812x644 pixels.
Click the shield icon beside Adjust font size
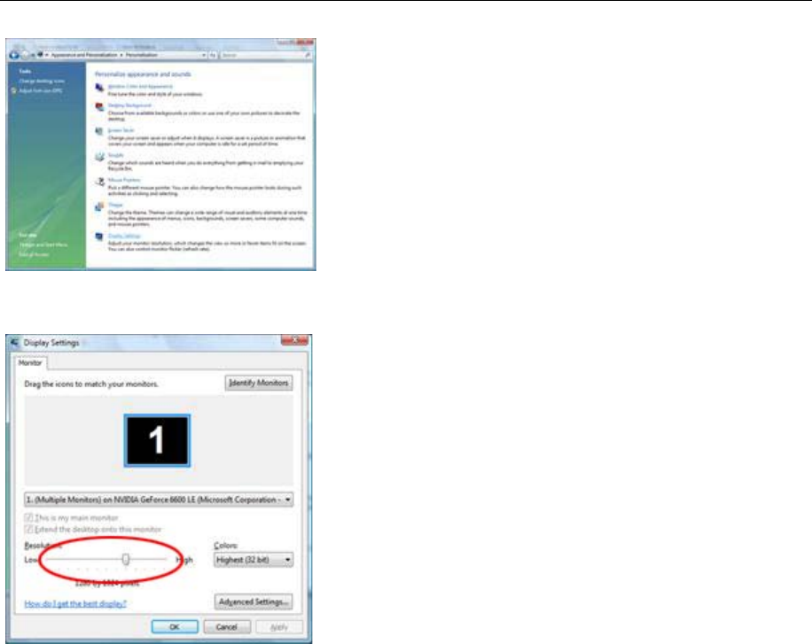pyautogui.click(x=14, y=91)
